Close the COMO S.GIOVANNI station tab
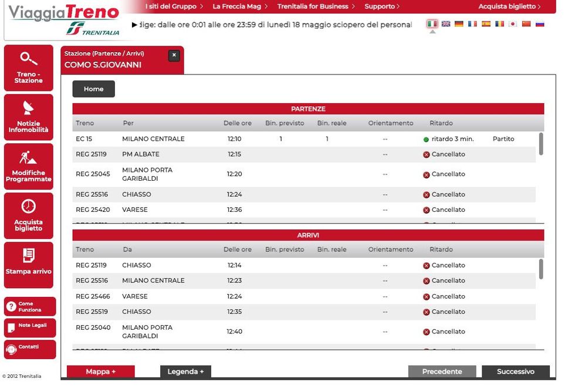The width and height of the screenshot is (568, 392). tap(174, 55)
